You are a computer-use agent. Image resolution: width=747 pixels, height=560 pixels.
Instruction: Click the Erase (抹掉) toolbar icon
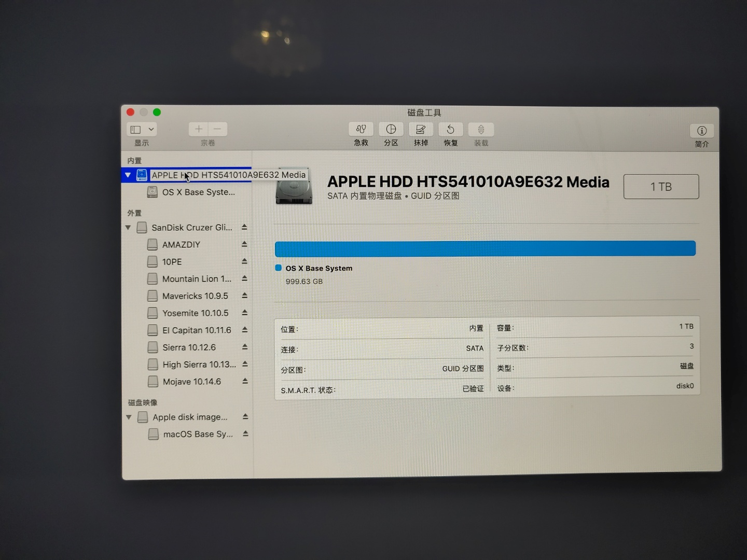click(421, 129)
